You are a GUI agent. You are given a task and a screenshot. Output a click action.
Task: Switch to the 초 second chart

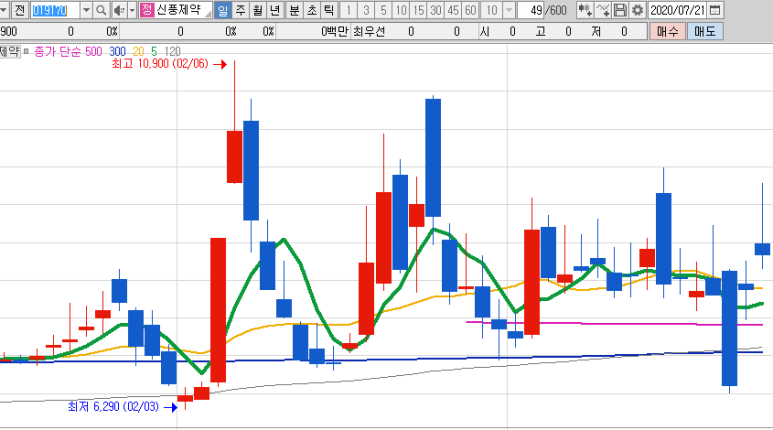pyautogui.click(x=312, y=10)
